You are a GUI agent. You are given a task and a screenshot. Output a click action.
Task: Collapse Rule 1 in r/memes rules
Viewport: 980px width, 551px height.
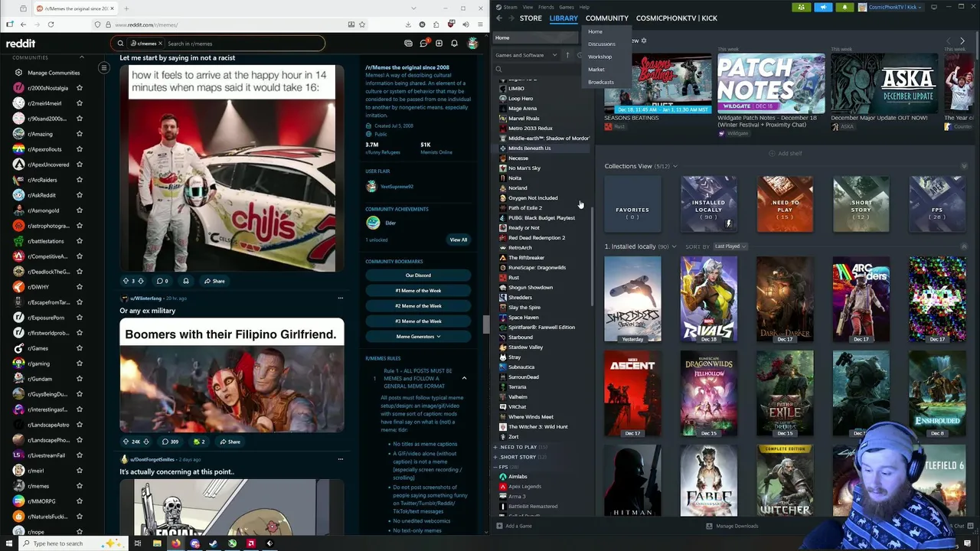click(x=464, y=378)
